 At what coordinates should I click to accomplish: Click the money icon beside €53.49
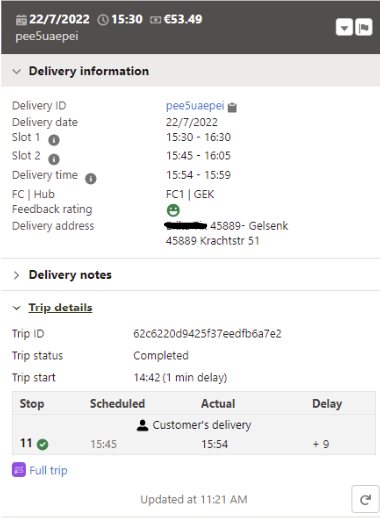point(155,20)
